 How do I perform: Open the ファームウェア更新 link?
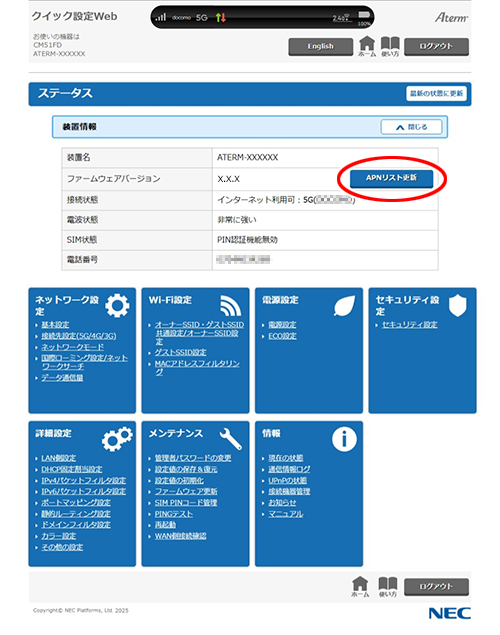tap(186, 492)
